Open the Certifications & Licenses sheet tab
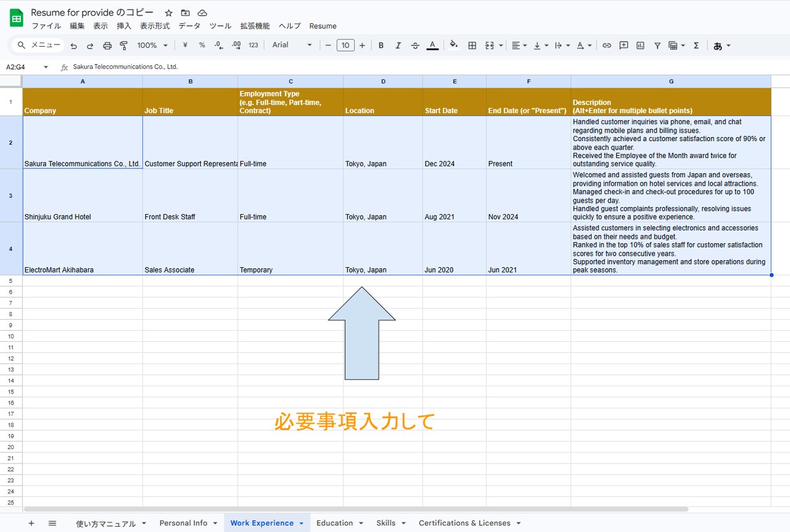Image resolution: width=790 pixels, height=532 pixels. [469, 523]
